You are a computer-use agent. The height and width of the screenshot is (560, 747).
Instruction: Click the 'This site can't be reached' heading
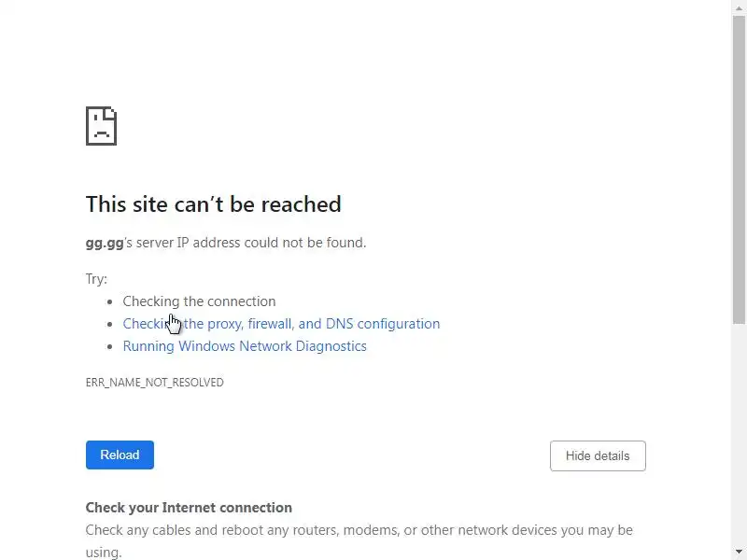[214, 204]
